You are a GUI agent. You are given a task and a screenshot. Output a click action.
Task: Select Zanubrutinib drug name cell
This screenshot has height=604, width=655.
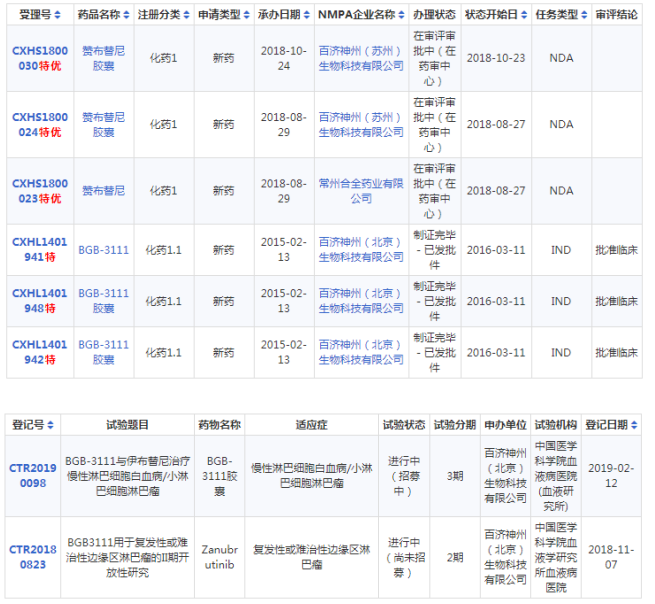point(219,557)
